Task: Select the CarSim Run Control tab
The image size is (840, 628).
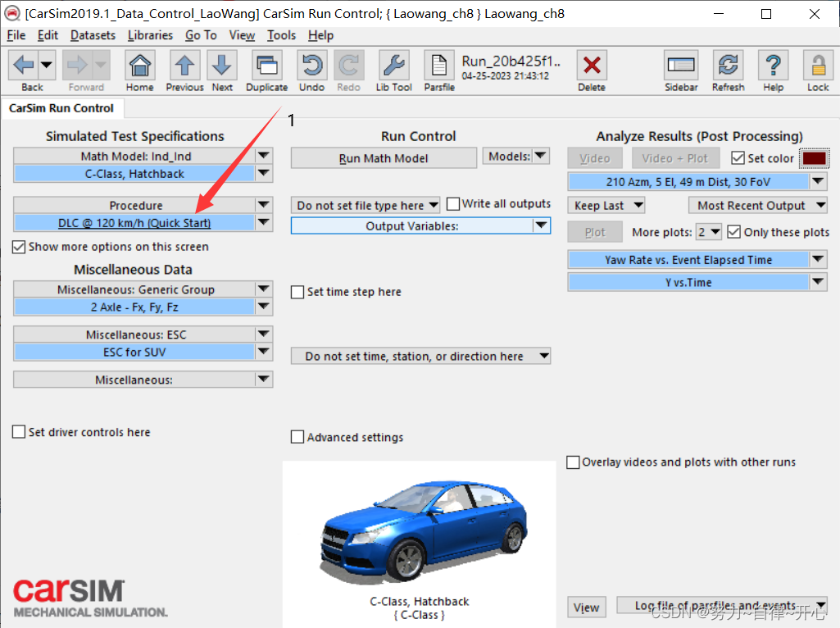Action: tap(61, 108)
